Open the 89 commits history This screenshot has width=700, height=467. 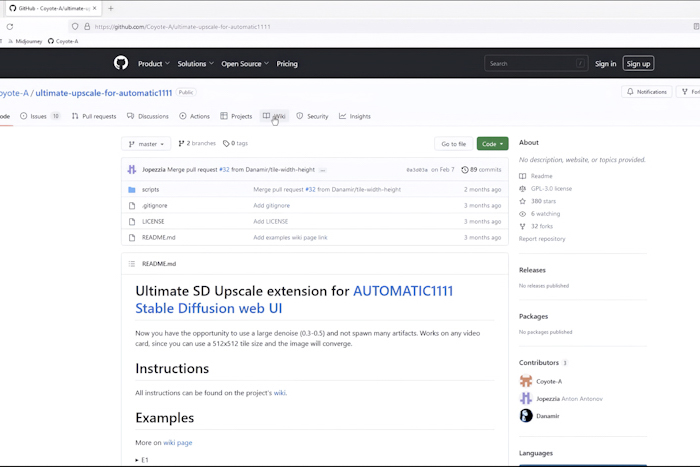[481, 170]
